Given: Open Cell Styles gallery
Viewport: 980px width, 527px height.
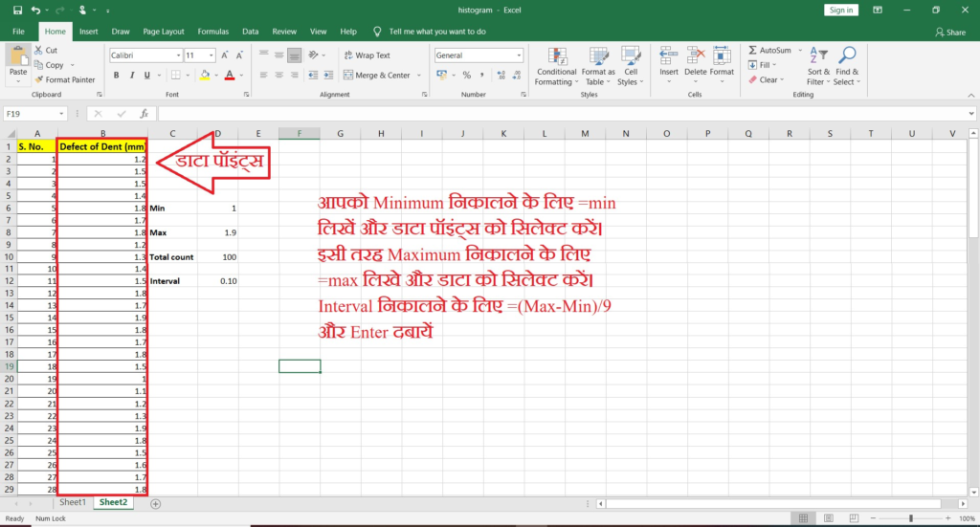Looking at the screenshot, I should pos(630,67).
